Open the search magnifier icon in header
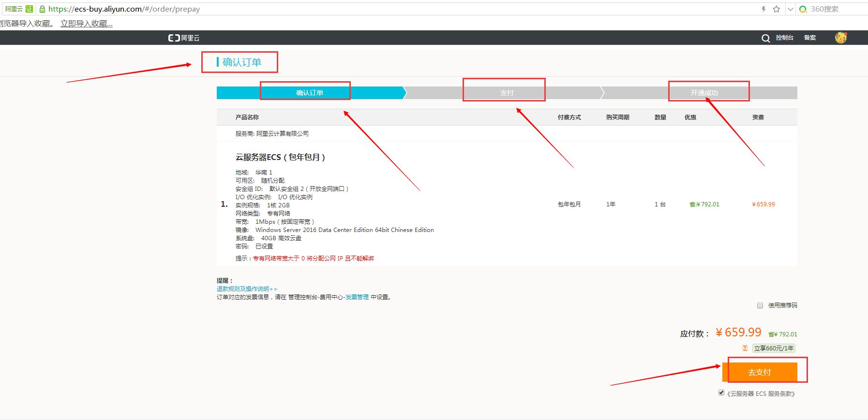This screenshot has height=420, width=868. tap(765, 38)
